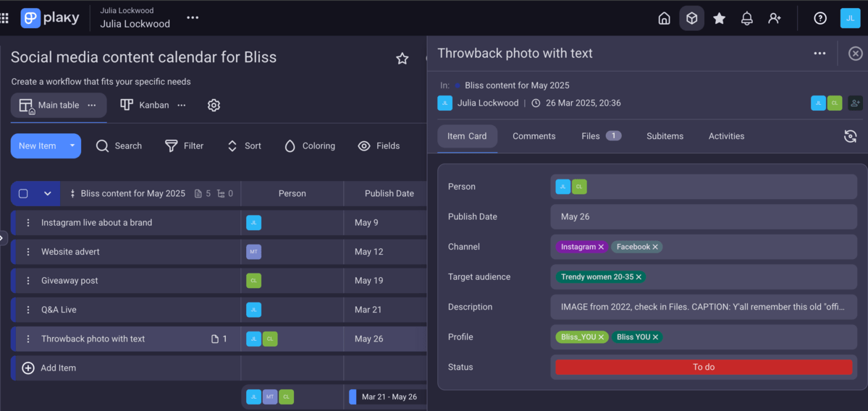Click the notifications bell icon
This screenshot has height=411, width=868.
[x=746, y=18]
